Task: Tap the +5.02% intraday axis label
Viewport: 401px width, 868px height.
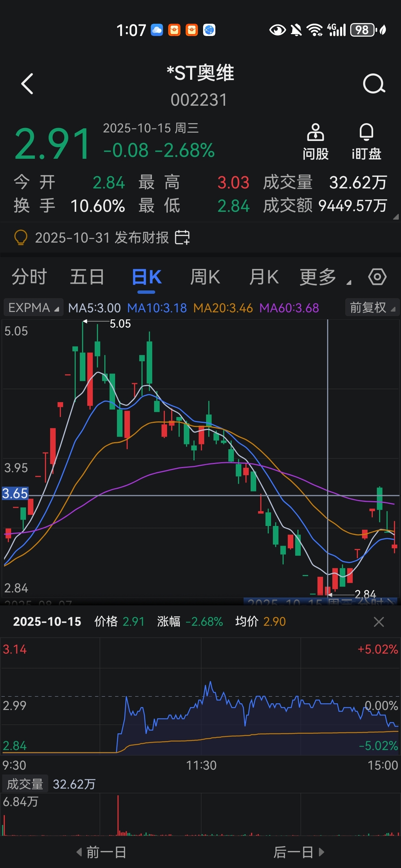Action: (x=378, y=650)
